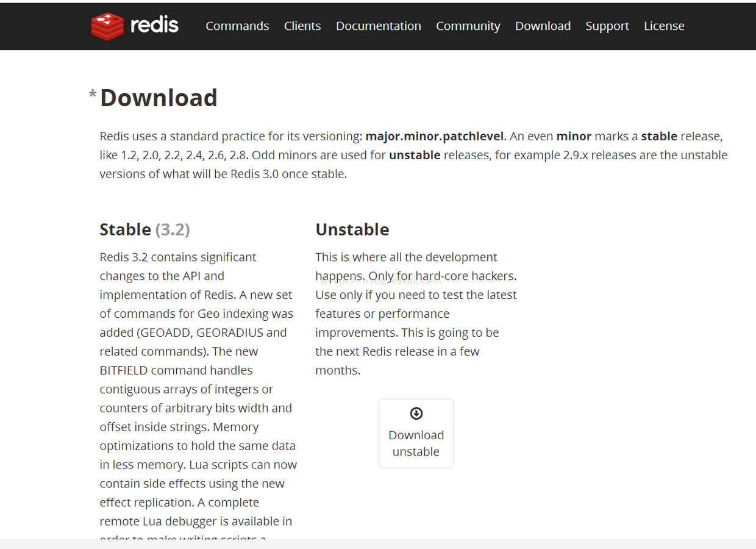The height and width of the screenshot is (549, 756).
Task: Click the Download unstable button
Action: click(x=416, y=434)
